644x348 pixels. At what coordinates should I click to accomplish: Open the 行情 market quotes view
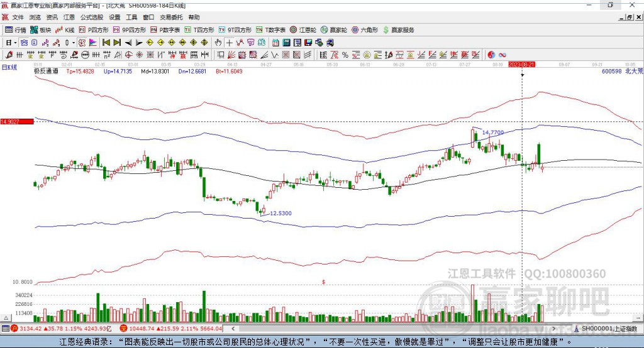15,30
